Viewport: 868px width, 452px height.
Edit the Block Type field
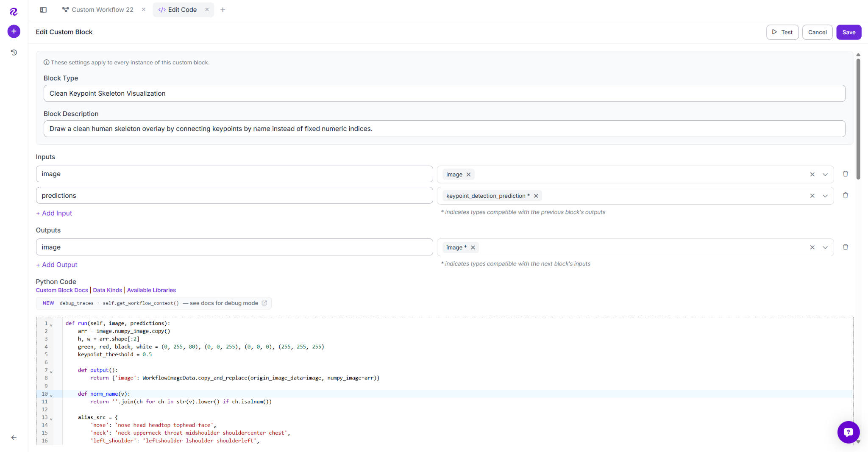(x=444, y=93)
